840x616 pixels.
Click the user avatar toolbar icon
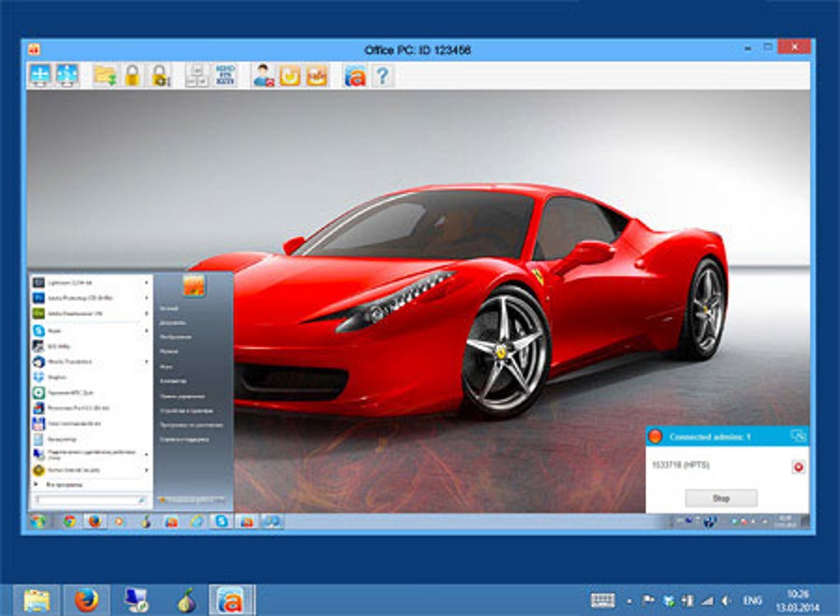pyautogui.click(x=263, y=76)
